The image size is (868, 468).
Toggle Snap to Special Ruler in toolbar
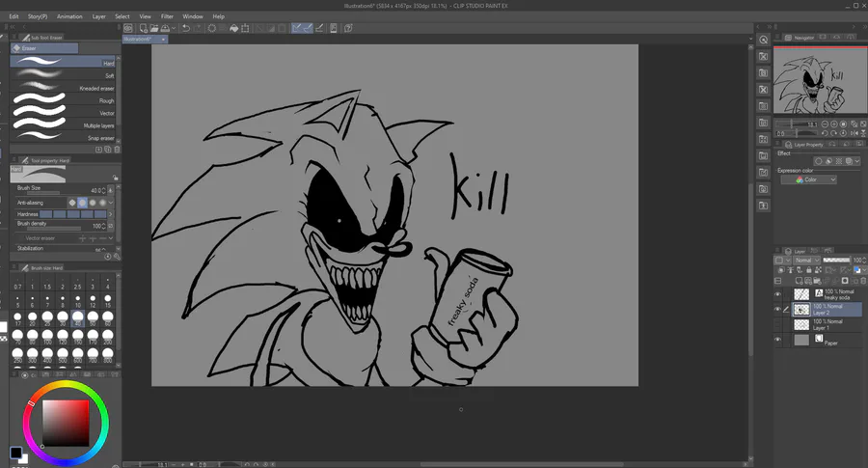pyautogui.click(x=308, y=28)
